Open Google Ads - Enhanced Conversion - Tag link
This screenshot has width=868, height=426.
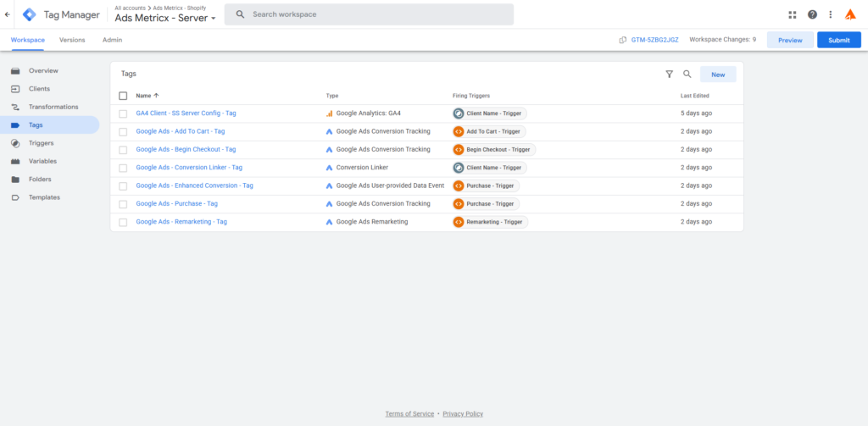[194, 185]
